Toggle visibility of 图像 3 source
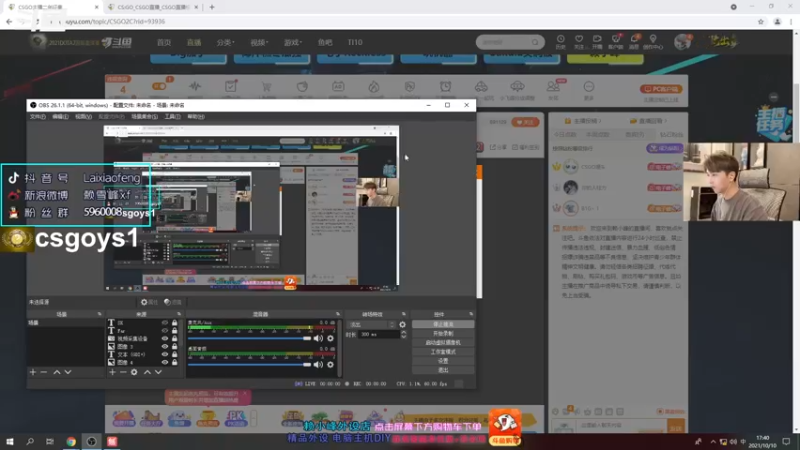 tap(165, 346)
